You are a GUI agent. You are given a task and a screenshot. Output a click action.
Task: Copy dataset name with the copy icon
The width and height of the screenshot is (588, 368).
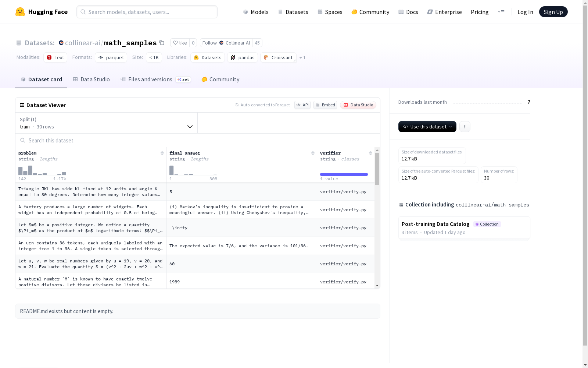(162, 43)
